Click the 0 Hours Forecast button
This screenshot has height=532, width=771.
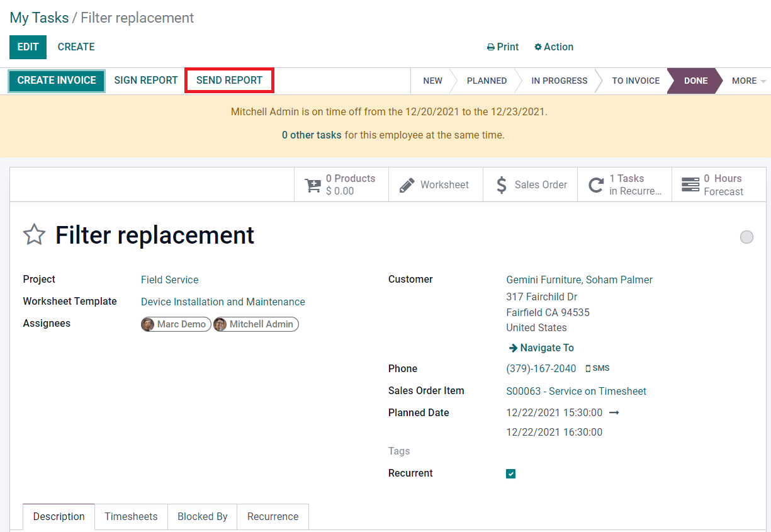pyautogui.click(x=719, y=185)
